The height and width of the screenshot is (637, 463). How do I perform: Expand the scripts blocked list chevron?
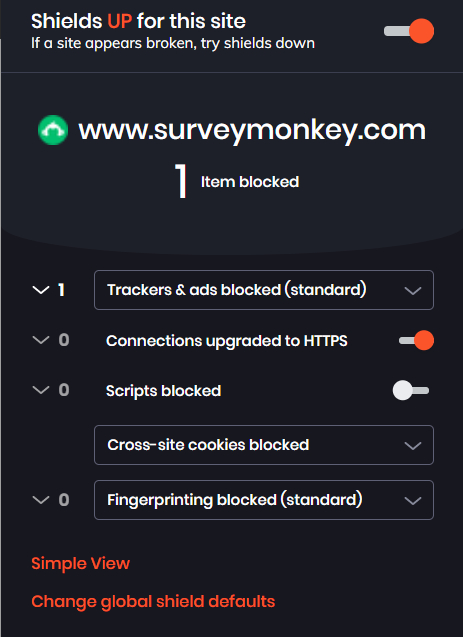point(41,390)
